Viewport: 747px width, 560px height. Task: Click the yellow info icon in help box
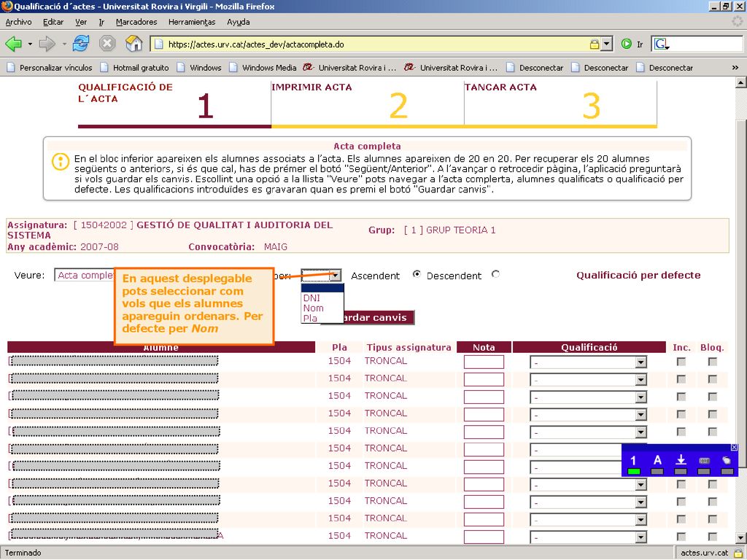tap(61, 161)
